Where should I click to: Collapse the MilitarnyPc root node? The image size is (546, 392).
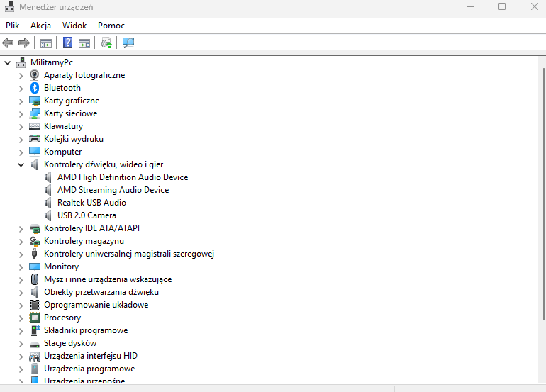7,62
